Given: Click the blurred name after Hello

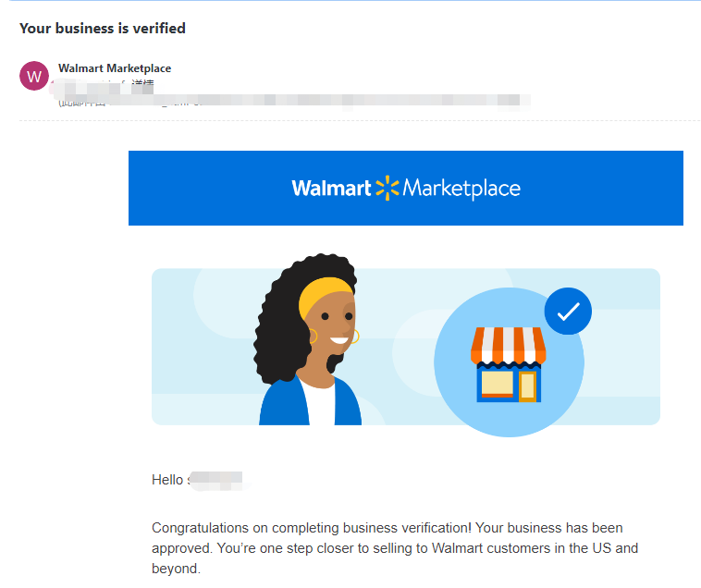Looking at the screenshot, I should pos(215,480).
